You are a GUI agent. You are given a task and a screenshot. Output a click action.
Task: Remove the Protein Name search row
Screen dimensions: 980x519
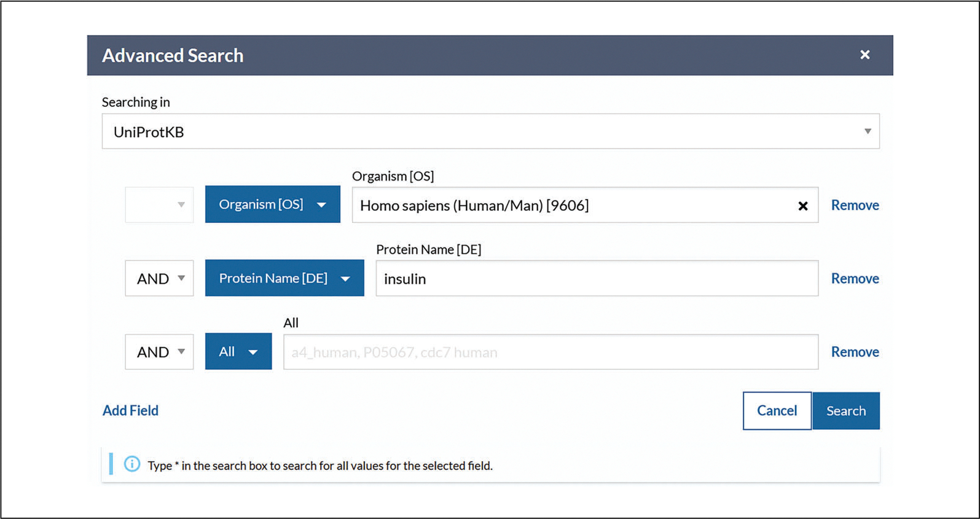click(x=855, y=278)
